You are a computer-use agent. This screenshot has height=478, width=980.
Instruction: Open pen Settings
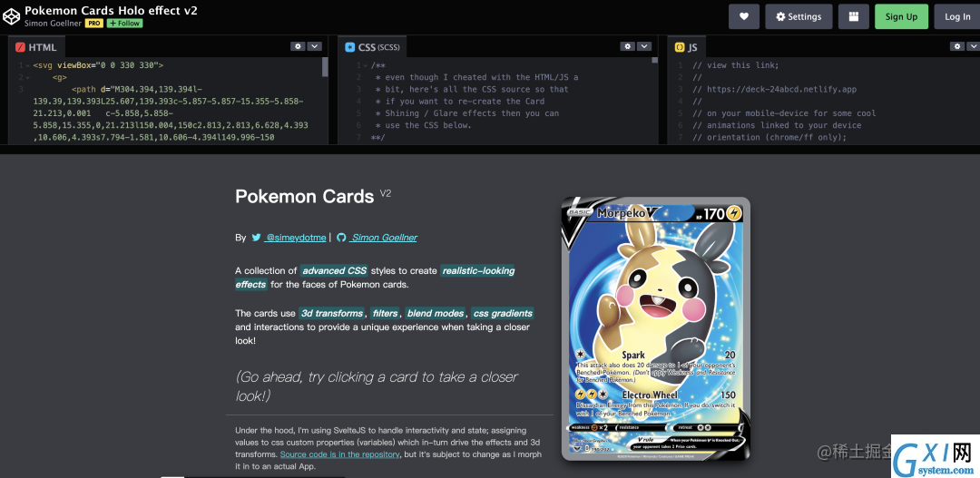click(x=799, y=17)
